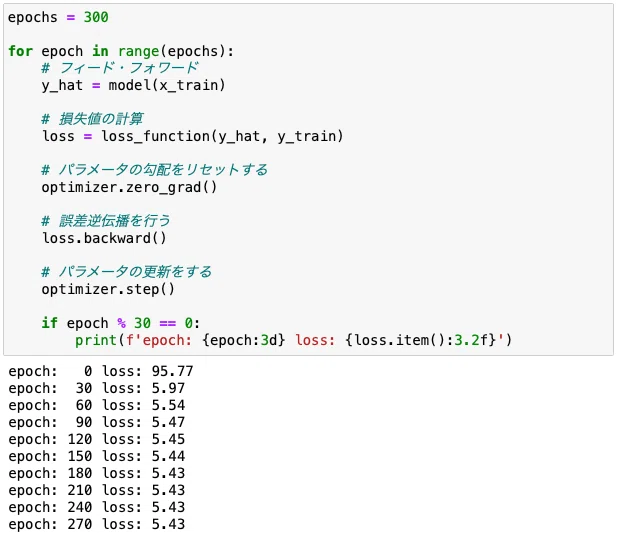This screenshot has width=619, height=534.
Task: Click the line 'optimizer.step()'
Action: pyautogui.click(x=108, y=289)
